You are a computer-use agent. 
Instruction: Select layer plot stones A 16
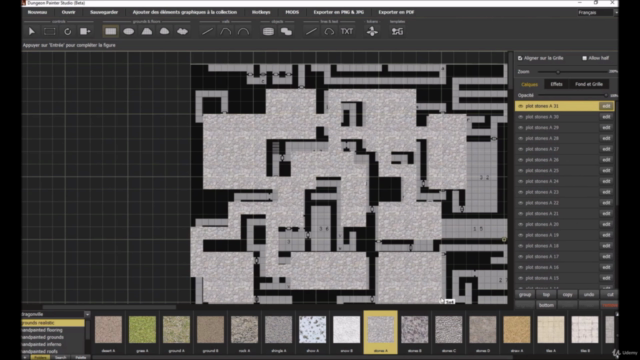tap(565, 267)
